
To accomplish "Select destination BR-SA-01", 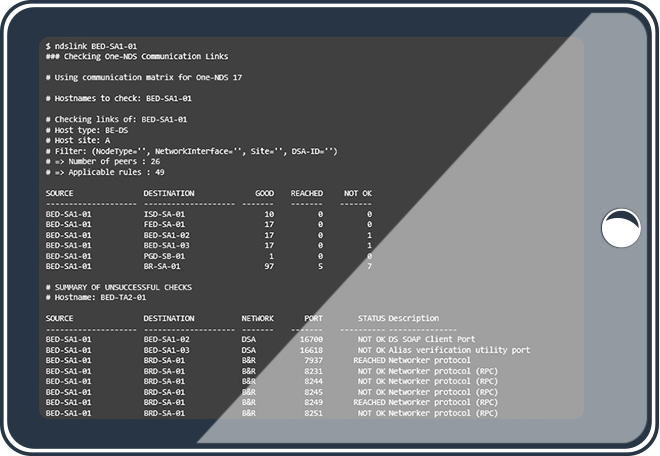I will click(162, 267).
